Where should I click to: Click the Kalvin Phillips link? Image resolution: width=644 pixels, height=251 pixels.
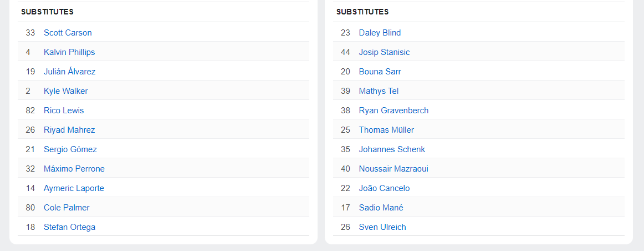coord(69,52)
